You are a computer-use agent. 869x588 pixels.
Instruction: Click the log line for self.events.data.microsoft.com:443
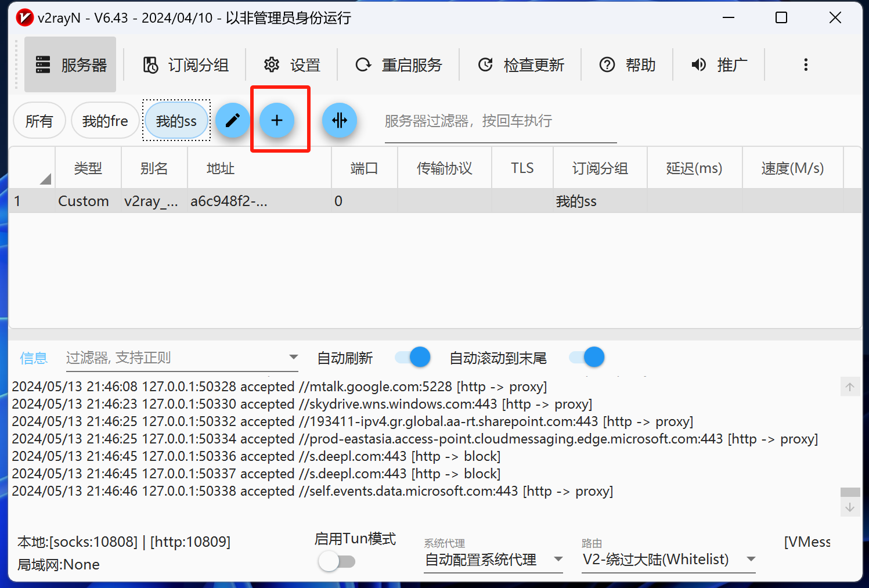point(312,491)
